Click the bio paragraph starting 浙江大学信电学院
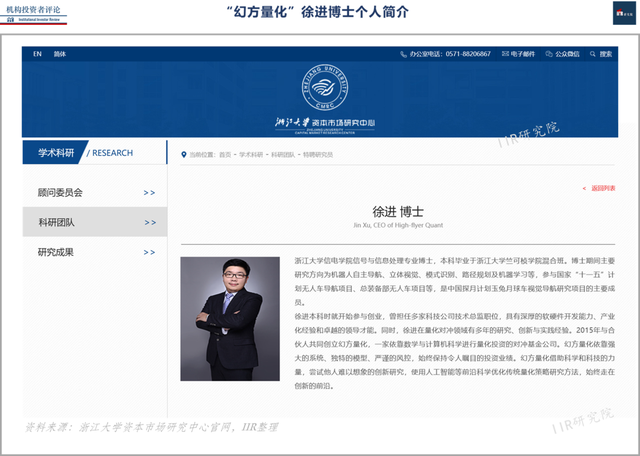The width and height of the screenshot is (640, 456). click(455, 281)
